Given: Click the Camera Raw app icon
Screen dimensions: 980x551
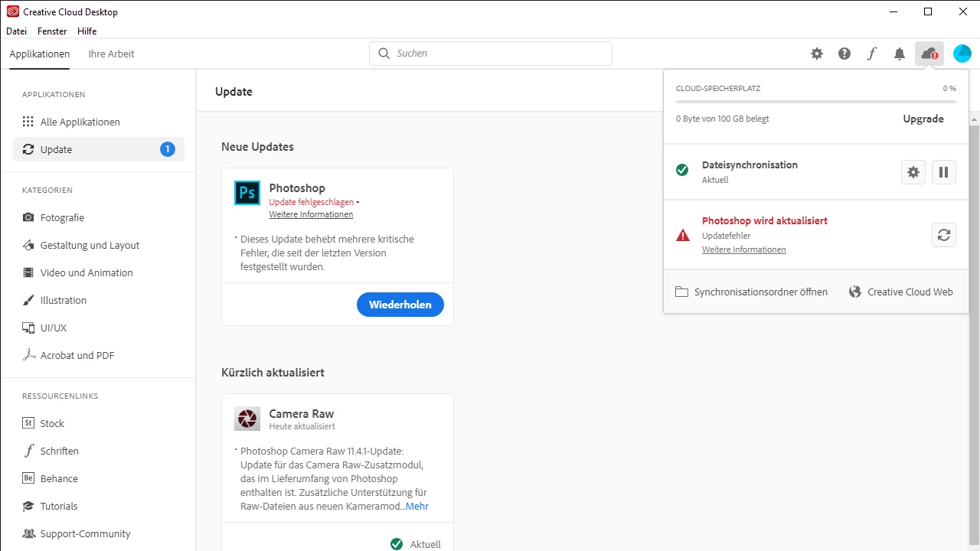Looking at the screenshot, I should 247,419.
